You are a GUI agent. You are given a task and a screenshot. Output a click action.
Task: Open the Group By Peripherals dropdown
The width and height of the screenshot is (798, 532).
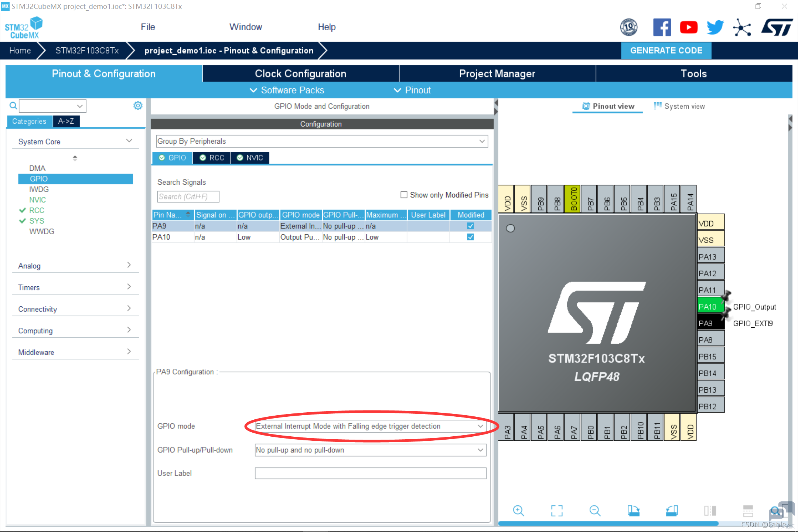(322, 141)
